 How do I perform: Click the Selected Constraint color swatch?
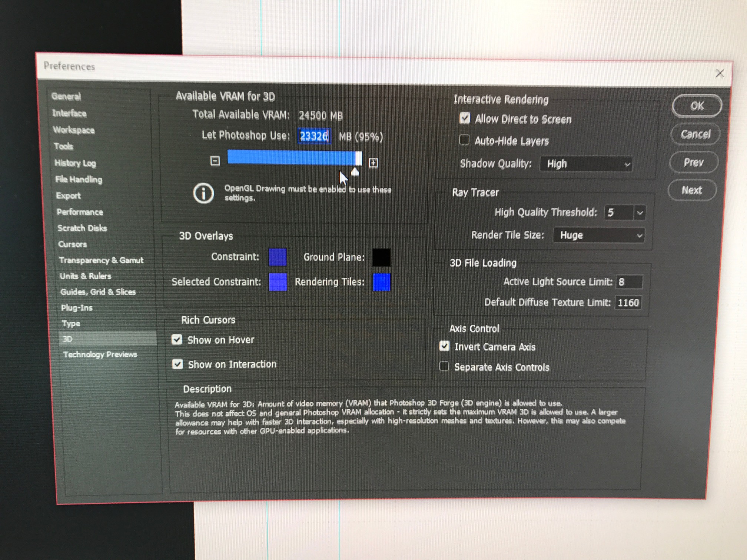coord(278,282)
